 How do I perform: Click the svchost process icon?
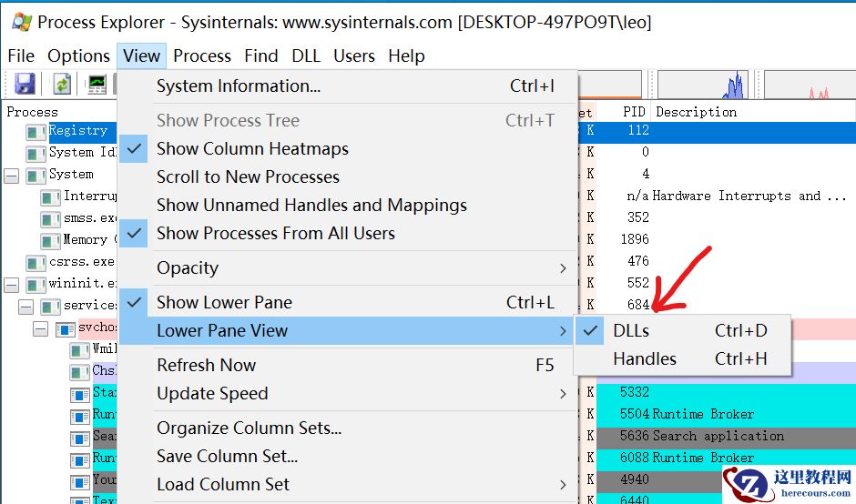coord(66,328)
